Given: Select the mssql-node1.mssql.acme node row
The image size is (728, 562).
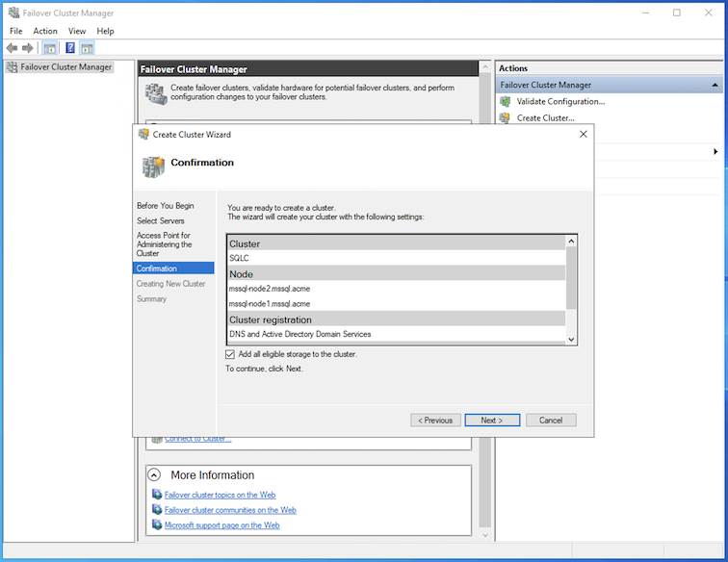Looking at the screenshot, I should pyautogui.click(x=397, y=304).
